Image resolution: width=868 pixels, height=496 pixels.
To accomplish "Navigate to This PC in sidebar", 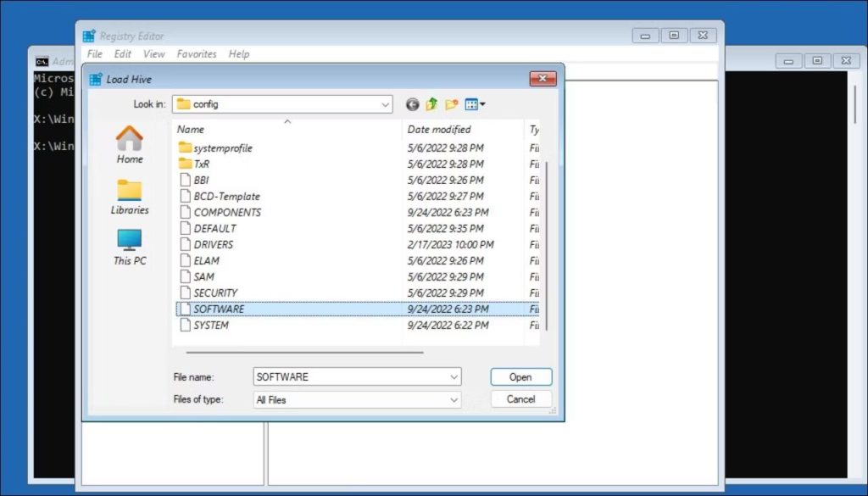I will point(130,248).
